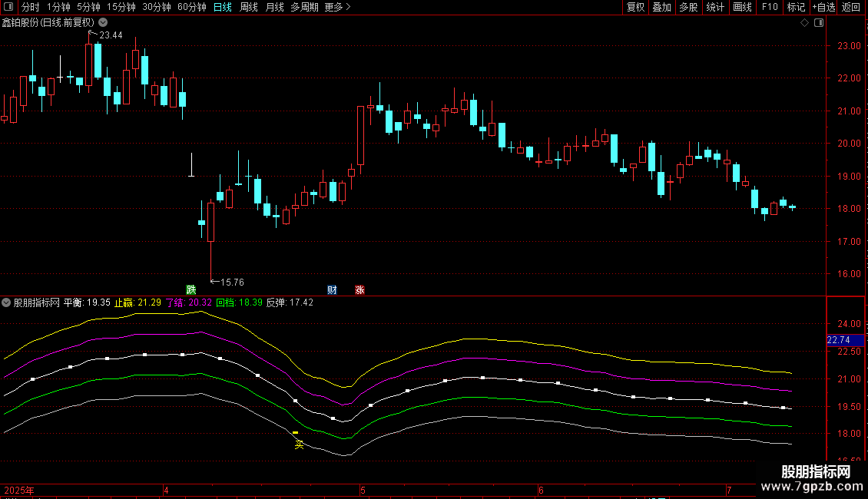Open the 统计 statistics tool

click(715, 7)
